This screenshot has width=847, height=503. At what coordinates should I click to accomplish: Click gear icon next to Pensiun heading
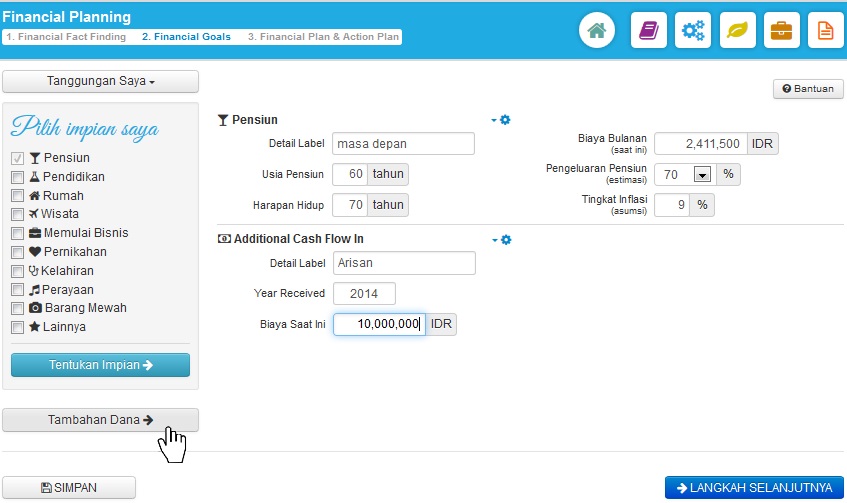tap(505, 120)
